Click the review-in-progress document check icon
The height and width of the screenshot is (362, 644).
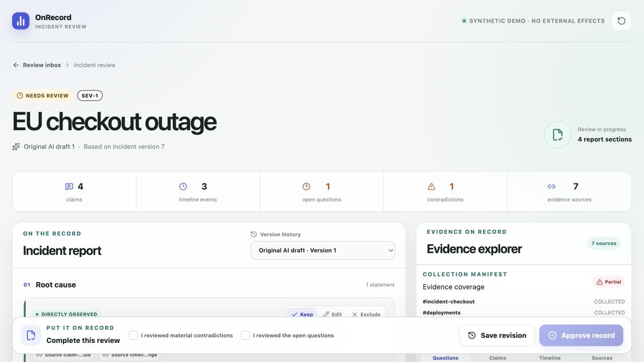coord(557,135)
